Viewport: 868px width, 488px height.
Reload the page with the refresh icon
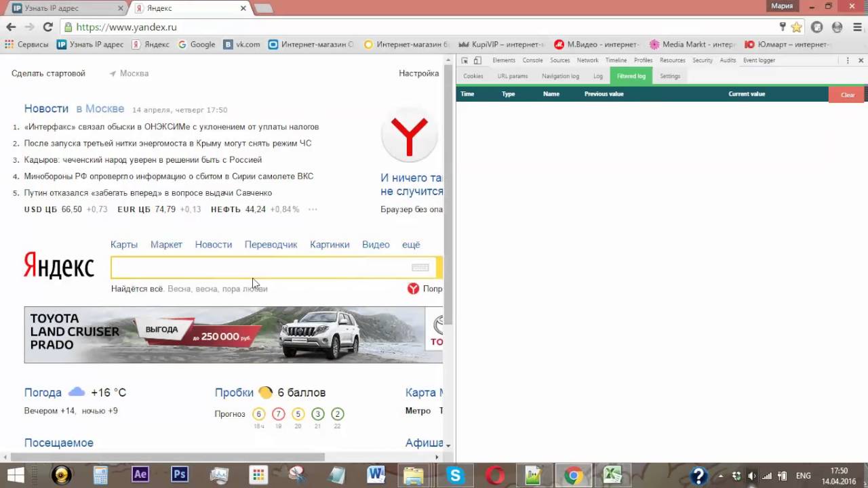[47, 27]
